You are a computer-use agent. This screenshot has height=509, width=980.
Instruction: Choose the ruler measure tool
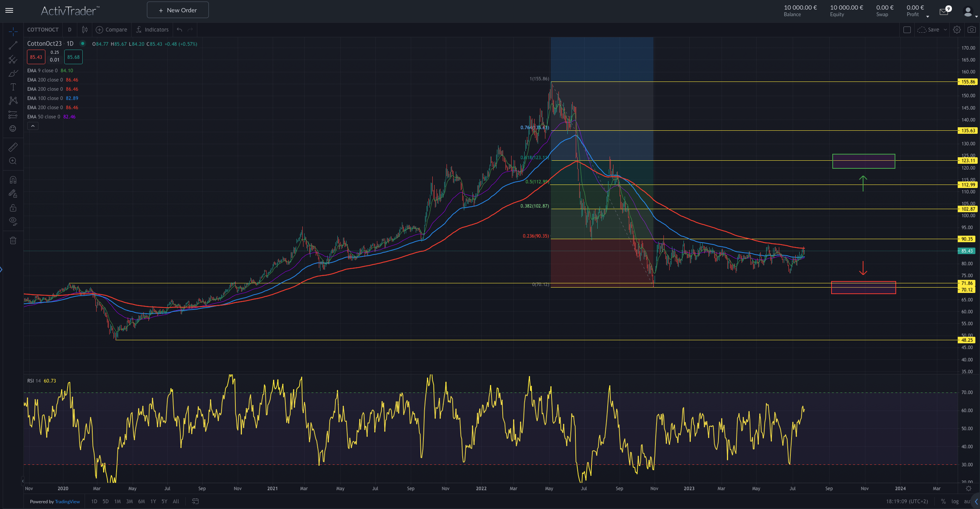(13, 147)
